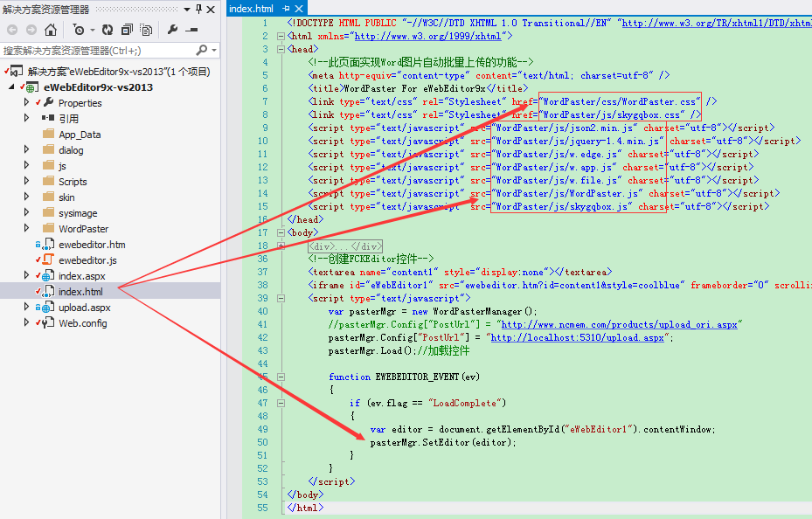Open the pending changes filter dropdown arrow
Viewport: 812px width, 519px height.
pos(92,30)
